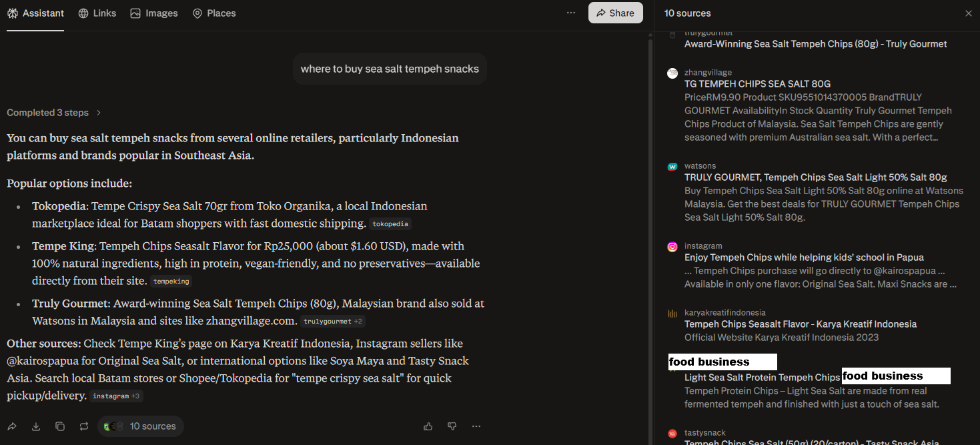The image size is (980, 445).
Task: Open the Watsons Truly Gourmet Tempeh Chips link
Action: (815, 177)
